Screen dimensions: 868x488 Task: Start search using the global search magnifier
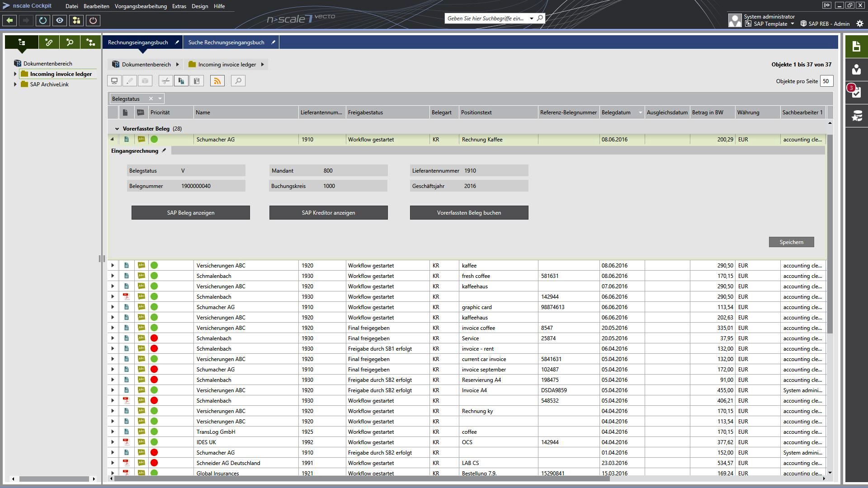[540, 18]
